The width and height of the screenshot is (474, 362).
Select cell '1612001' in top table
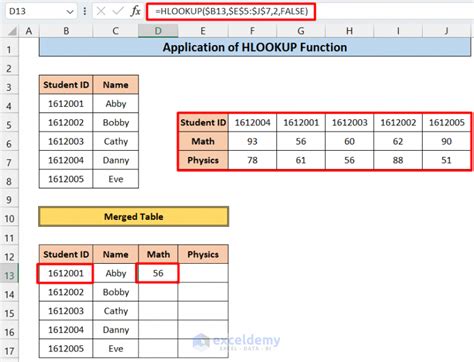[x=66, y=104]
